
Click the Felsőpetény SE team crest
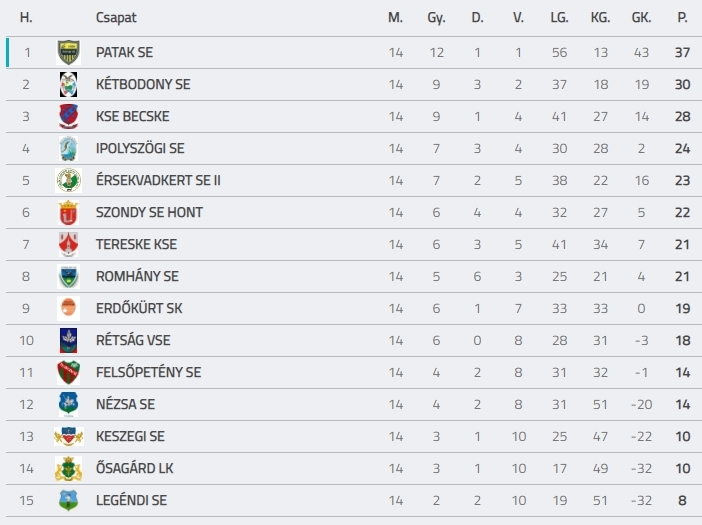pyautogui.click(x=68, y=372)
